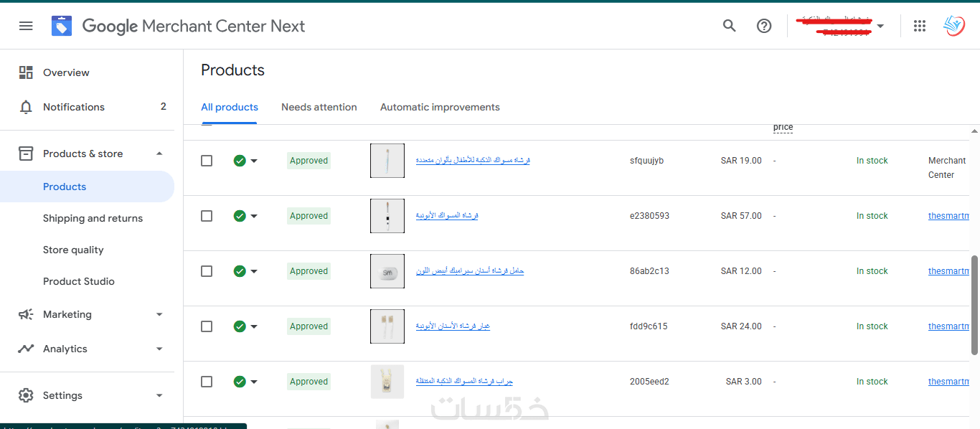Select checkbox for product sfquujyb

click(x=207, y=161)
